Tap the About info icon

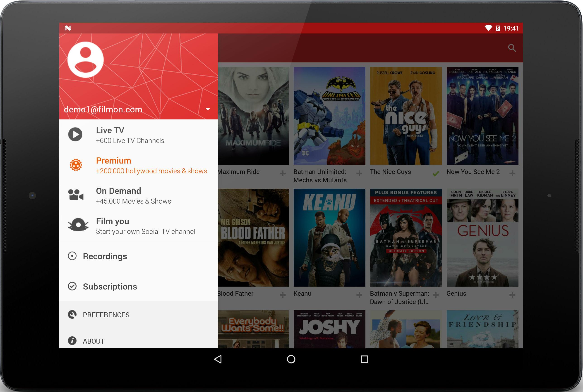[72, 341]
